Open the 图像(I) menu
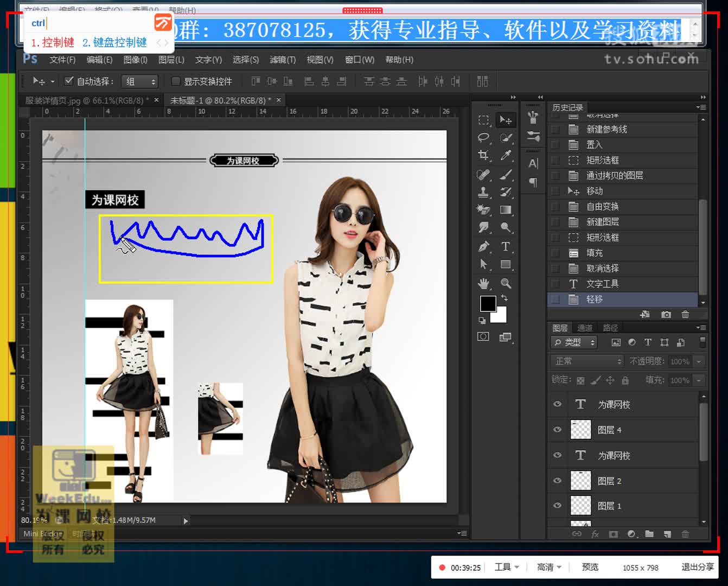728x586 pixels. (135, 60)
